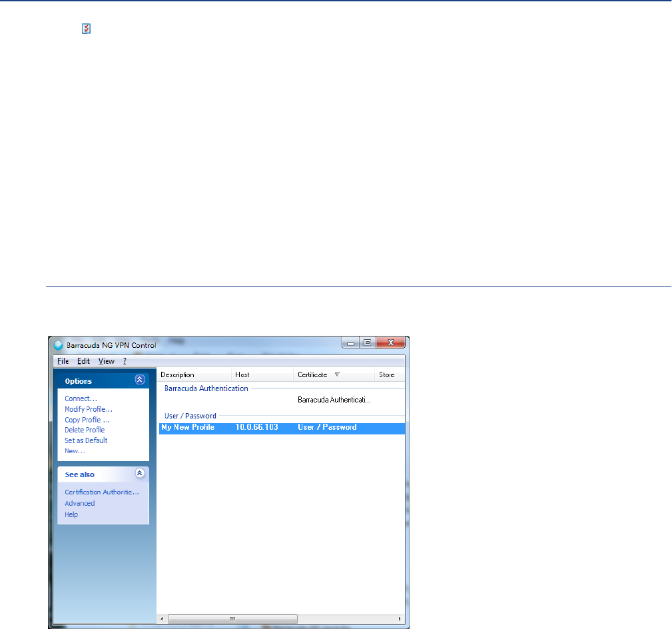This screenshot has height=629, width=672.
Task: Click the Barracuda NG VPN Control title icon
Action: pyautogui.click(x=59, y=345)
